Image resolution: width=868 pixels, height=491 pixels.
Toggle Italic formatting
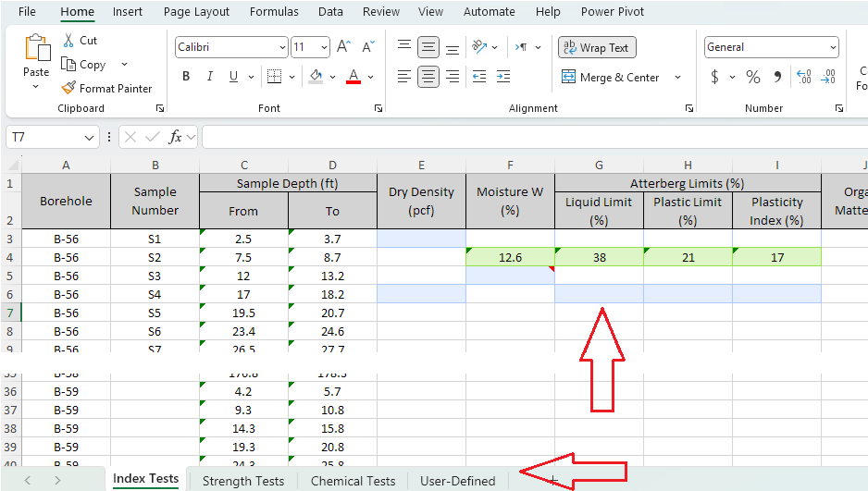point(210,77)
